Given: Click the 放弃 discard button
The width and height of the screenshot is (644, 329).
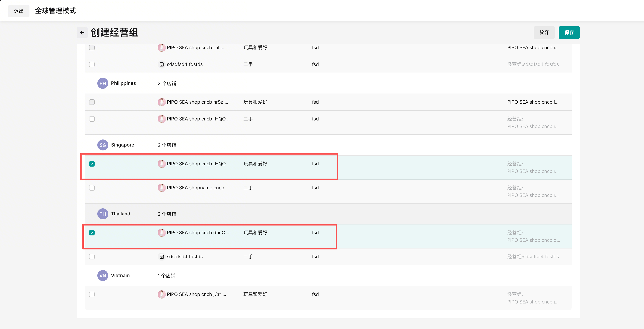Looking at the screenshot, I should point(544,33).
